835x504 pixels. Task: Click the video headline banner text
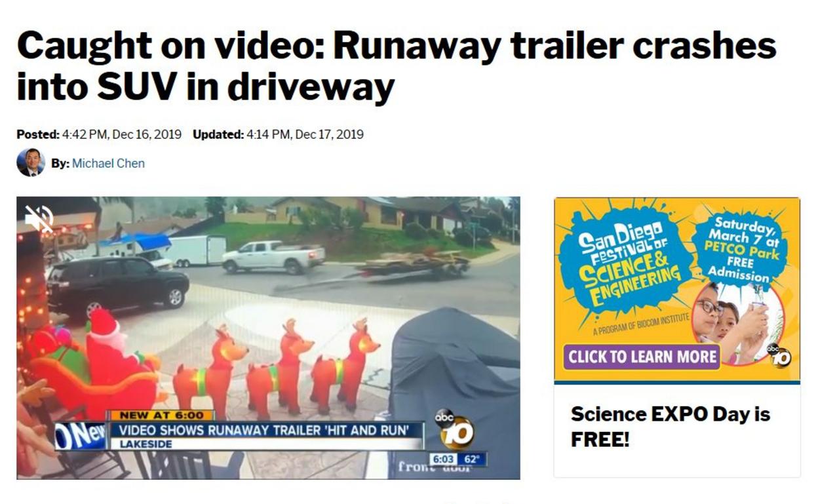264,431
